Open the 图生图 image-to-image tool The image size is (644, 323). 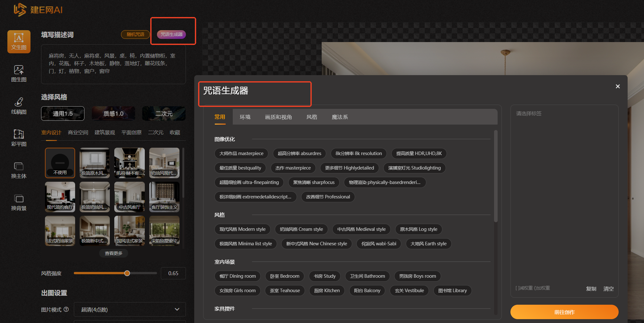coord(19,74)
